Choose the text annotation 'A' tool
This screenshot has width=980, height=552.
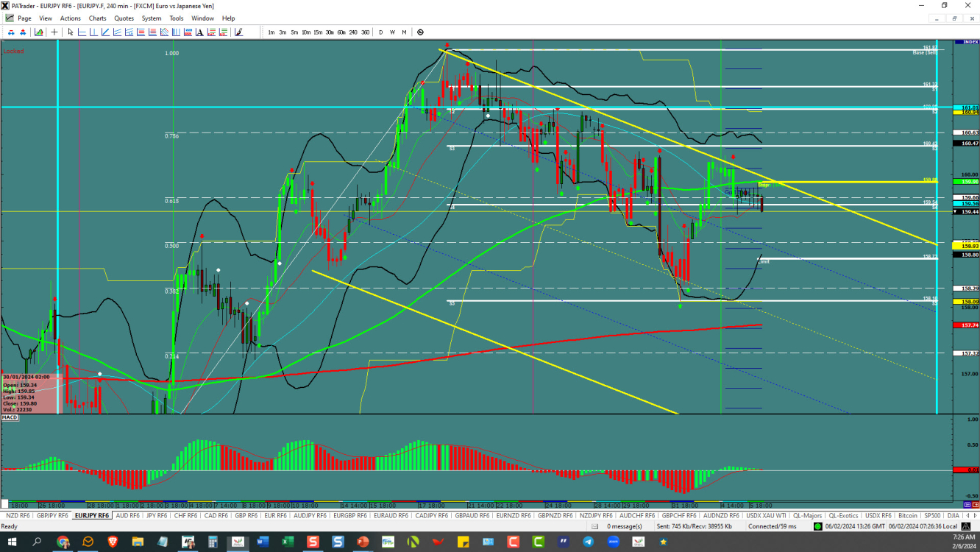pos(199,32)
